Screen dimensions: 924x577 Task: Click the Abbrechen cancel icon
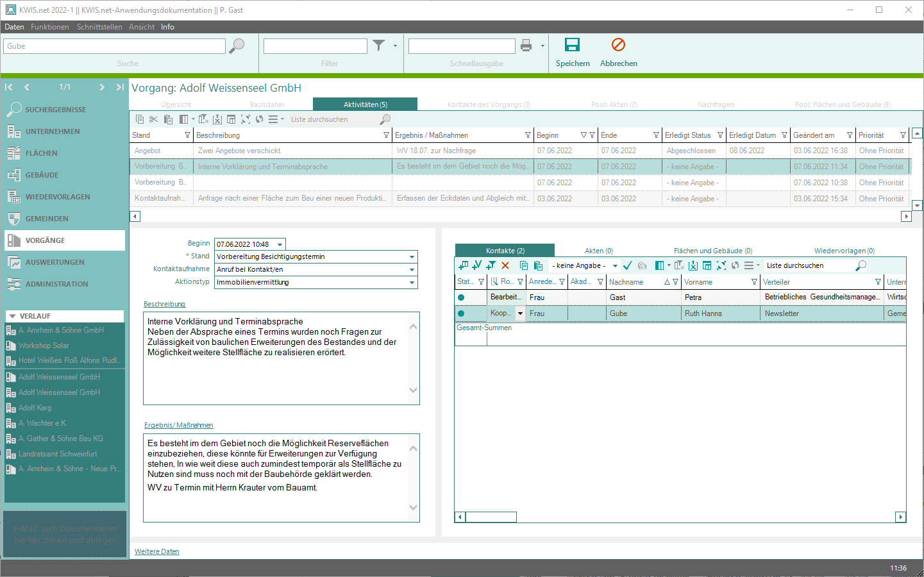[x=618, y=44]
